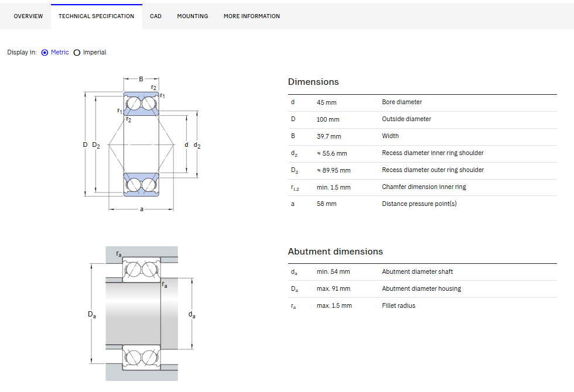Click the Display in: label
The width and height of the screenshot is (574, 392).
pos(22,52)
